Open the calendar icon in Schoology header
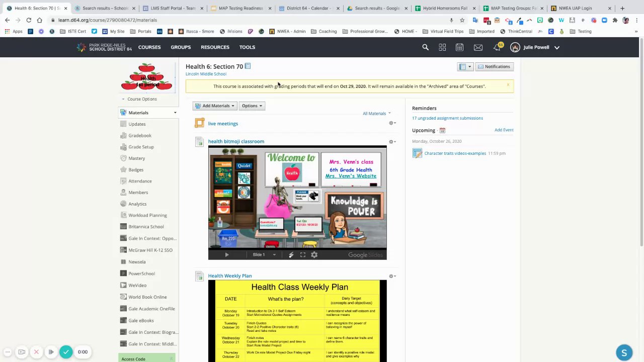This screenshot has width=644, height=362. (459, 47)
